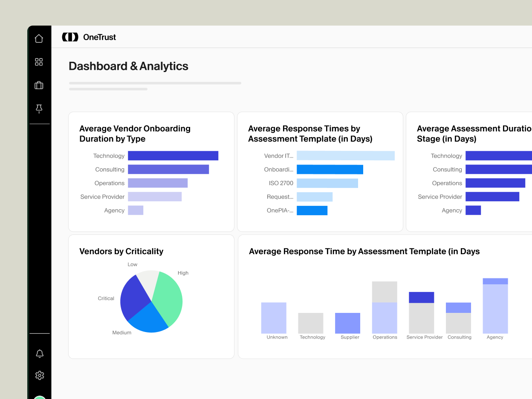Open the apps grid in the sidebar
Screen dimensions: 532x399
tap(39, 62)
